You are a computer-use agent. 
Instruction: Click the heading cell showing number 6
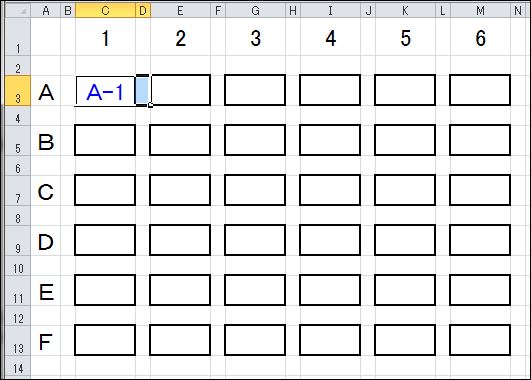tap(480, 37)
